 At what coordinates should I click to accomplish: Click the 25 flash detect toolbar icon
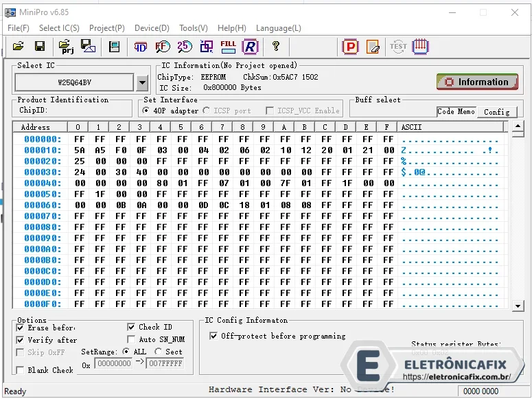tap(185, 47)
